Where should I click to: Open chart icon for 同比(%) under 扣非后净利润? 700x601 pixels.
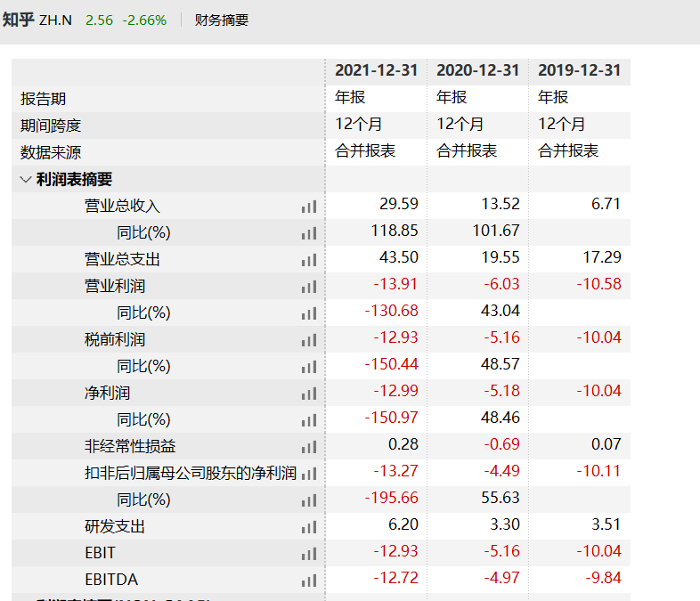(309, 500)
